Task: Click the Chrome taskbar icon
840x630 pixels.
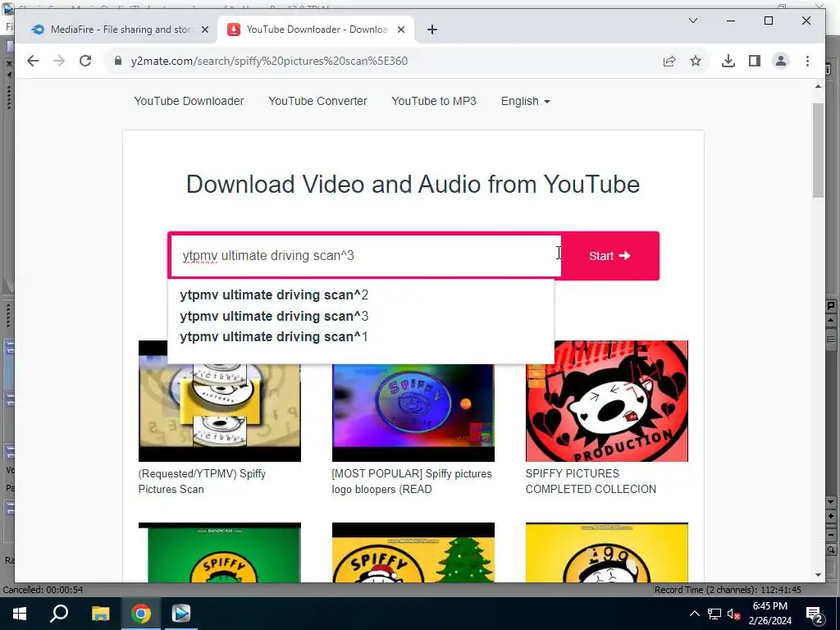Action: point(141,614)
